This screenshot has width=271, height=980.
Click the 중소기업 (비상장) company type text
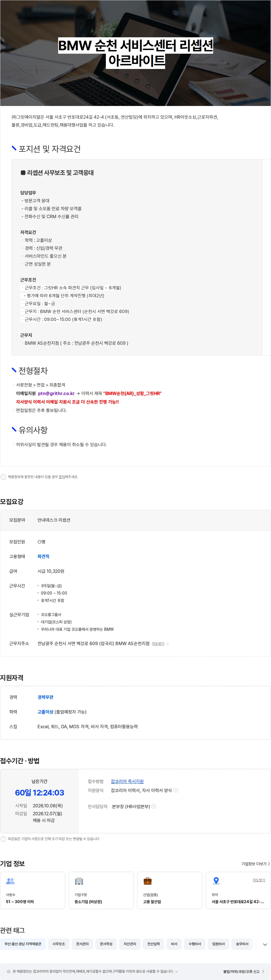[88, 902]
